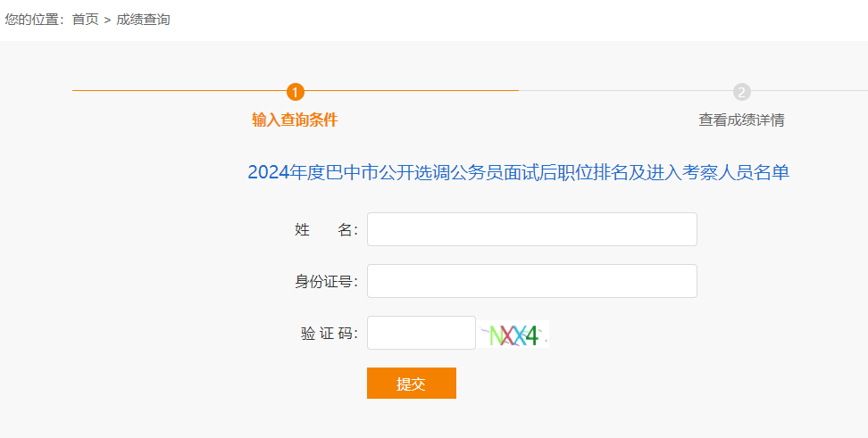Screen dimensions: 868x438
Task: Click the 姓名 field label
Action: 326,230
